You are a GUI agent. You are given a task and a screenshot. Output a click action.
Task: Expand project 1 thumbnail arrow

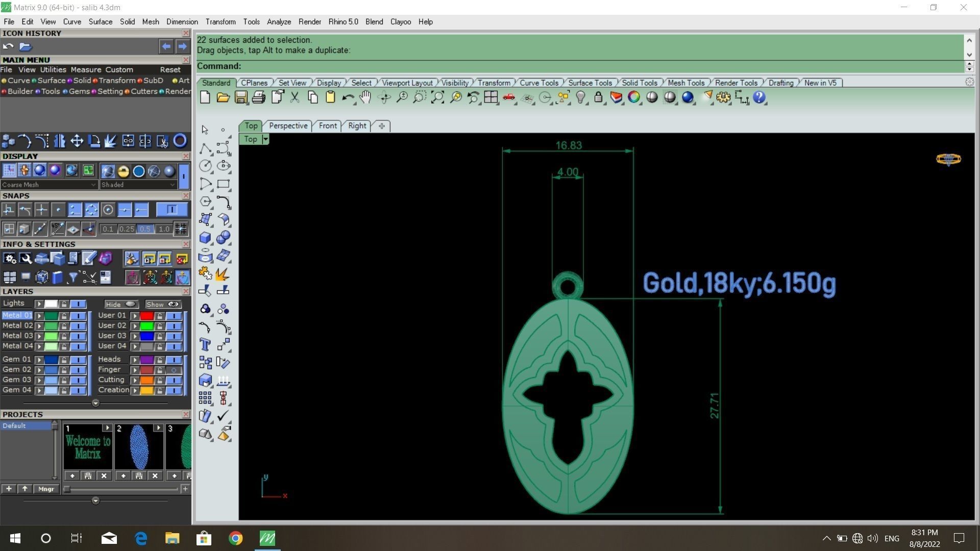click(x=107, y=428)
